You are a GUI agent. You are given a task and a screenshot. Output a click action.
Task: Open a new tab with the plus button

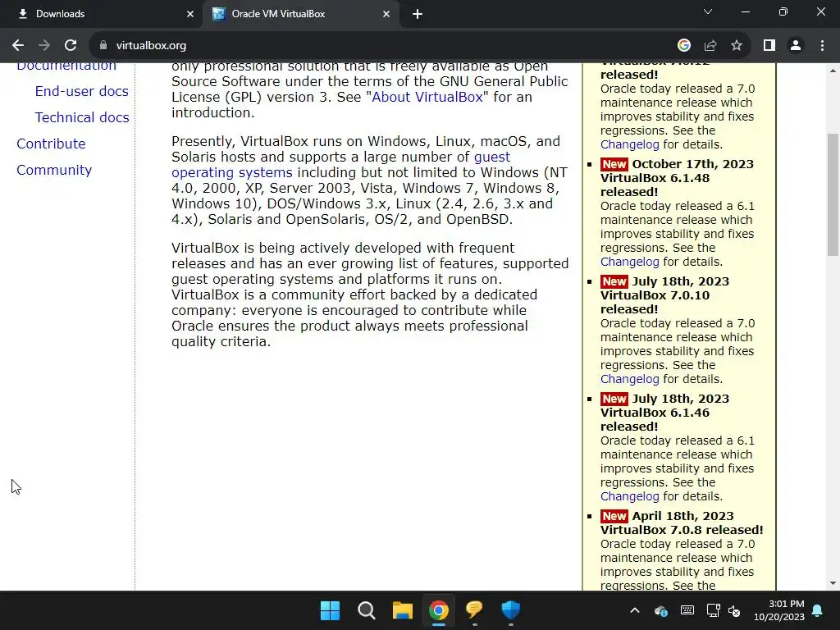(x=418, y=15)
